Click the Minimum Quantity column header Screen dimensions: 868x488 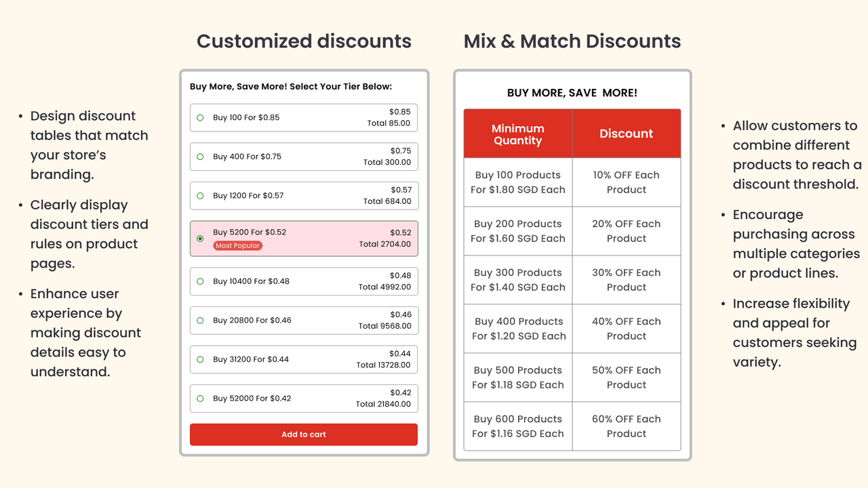pos(517,133)
